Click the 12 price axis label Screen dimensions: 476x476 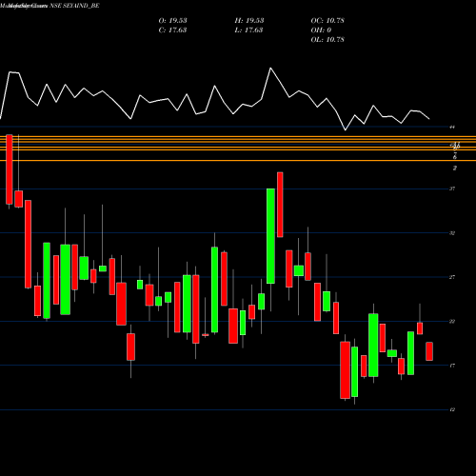click(452, 409)
